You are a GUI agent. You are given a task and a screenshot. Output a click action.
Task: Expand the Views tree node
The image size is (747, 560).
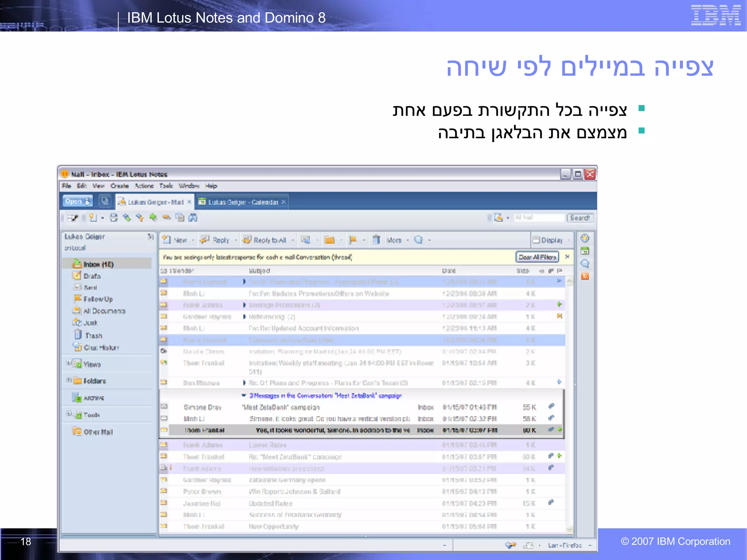(69, 363)
